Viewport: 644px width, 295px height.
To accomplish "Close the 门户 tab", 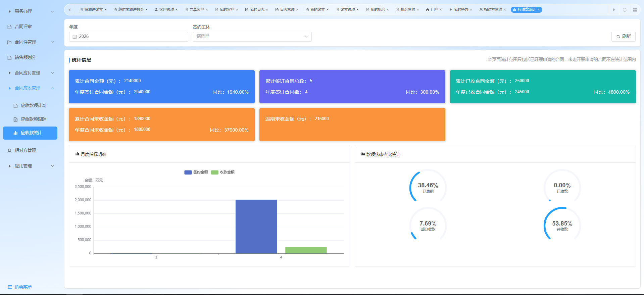I will pos(441,10).
